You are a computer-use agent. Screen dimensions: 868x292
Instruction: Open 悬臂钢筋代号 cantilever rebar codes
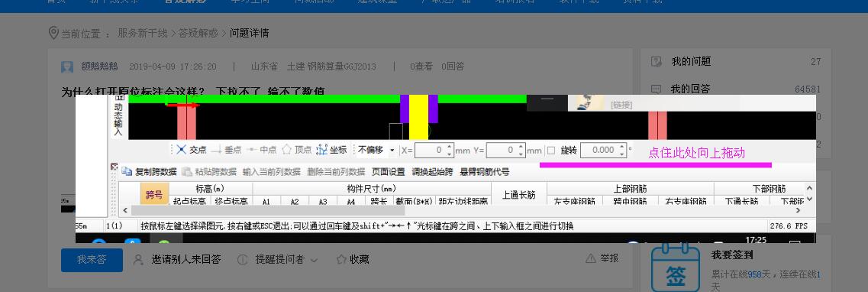point(484,172)
